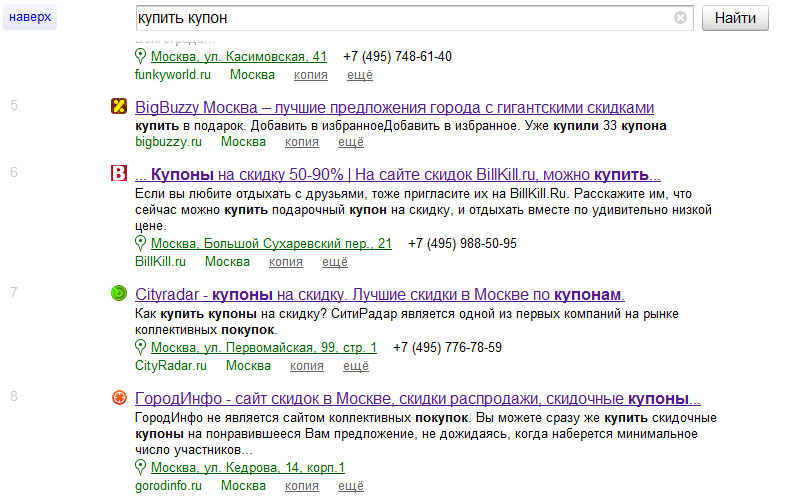The height and width of the screenshot is (503, 795).
Task: Open the BigBuzzy Москва result title
Action: tap(394, 107)
